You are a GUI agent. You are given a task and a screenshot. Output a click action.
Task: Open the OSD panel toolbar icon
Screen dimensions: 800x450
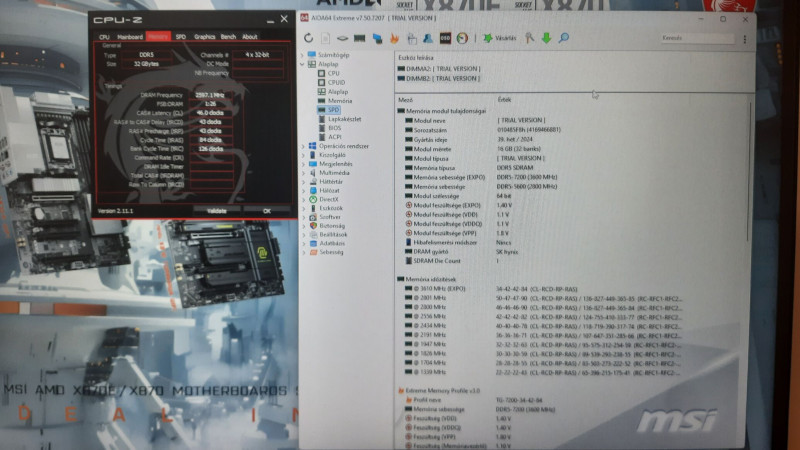tap(445, 38)
